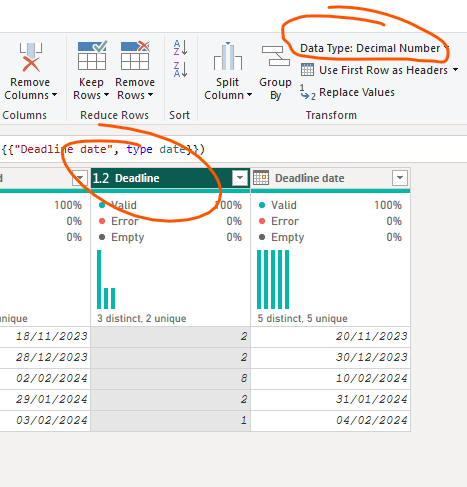
Task: Click the cell 10/02/2024 in Deadline date
Action: (330, 379)
